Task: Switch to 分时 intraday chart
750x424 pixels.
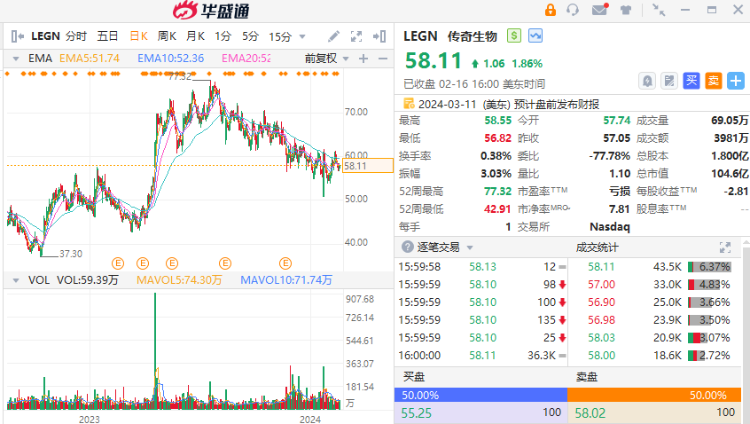Action: click(x=76, y=36)
